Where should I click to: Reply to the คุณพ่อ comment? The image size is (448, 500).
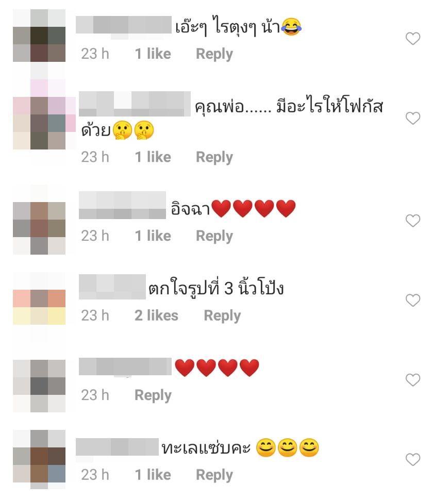(214, 158)
